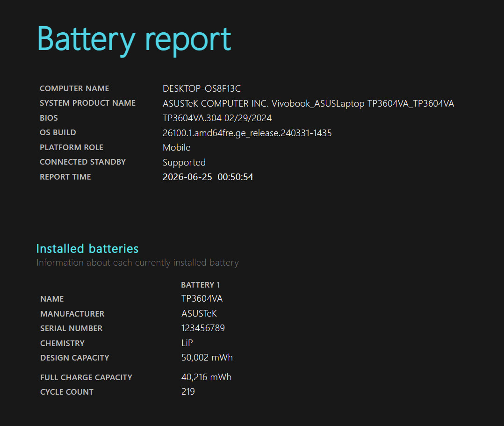Select battery name TP3604VA value
504x426 pixels.
(202, 299)
